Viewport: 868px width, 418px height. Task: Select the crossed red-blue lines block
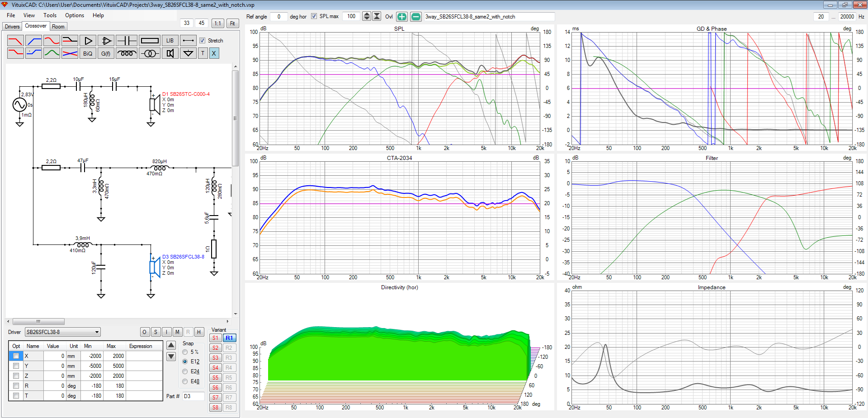pos(70,53)
